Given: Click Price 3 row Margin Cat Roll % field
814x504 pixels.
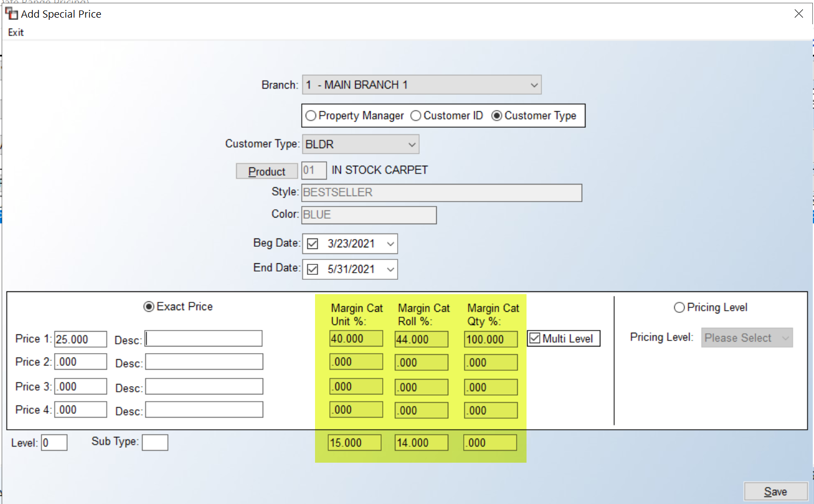Looking at the screenshot, I should [422, 387].
